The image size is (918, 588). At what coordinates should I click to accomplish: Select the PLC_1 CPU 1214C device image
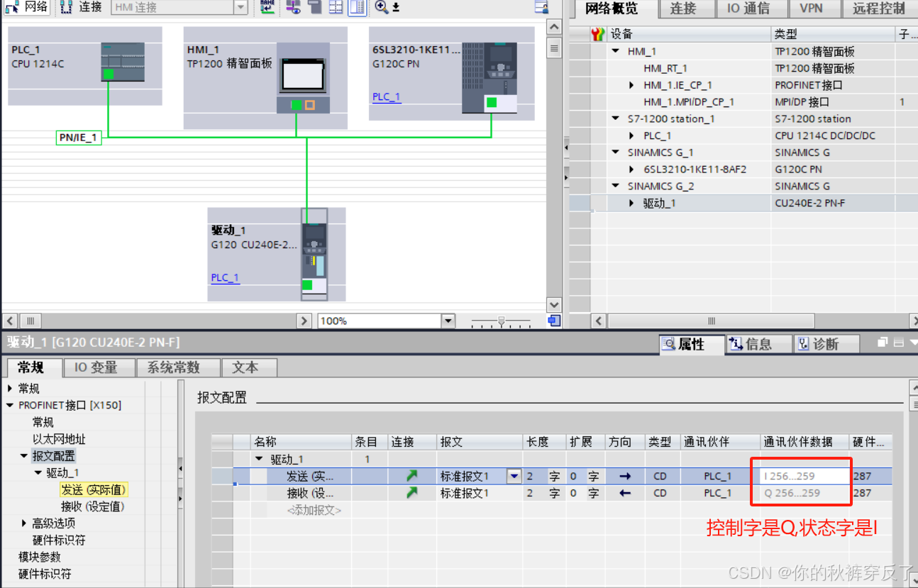coord(123,62)
